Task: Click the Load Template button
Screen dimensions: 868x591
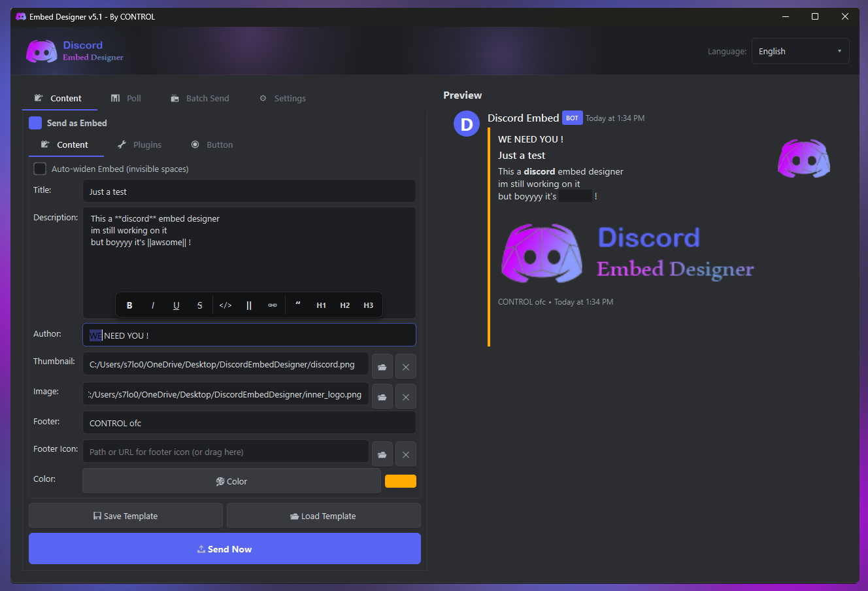Action: pyautogui.click(x=324, y=516)
